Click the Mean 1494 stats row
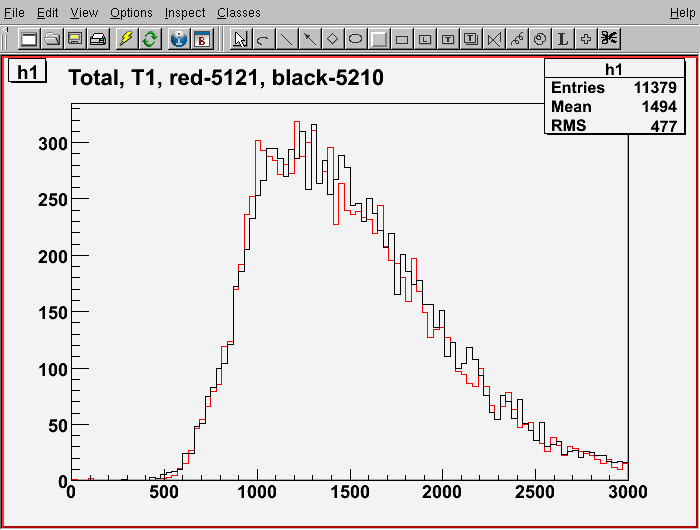The width and height of the screenshot is (700, 530). point(614,107)
